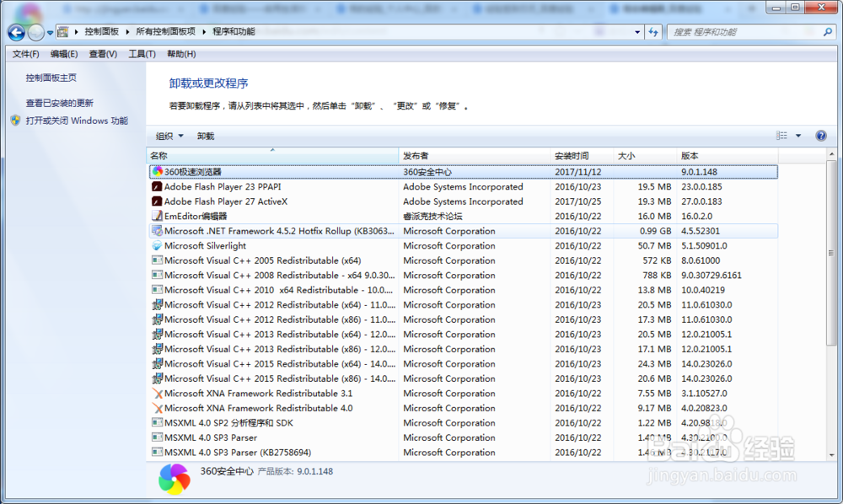Click the search magnifier icon

tap(828, 32)
